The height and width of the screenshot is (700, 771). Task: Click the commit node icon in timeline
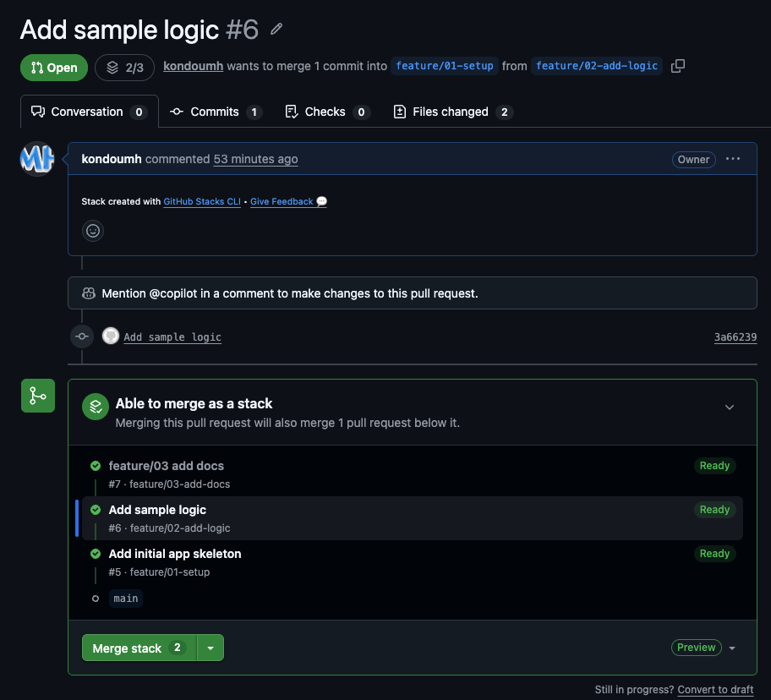tap(82, 336)
